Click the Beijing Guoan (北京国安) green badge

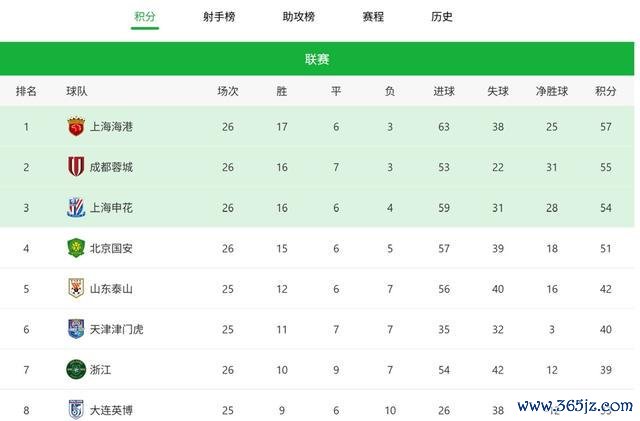pos(76,248)
